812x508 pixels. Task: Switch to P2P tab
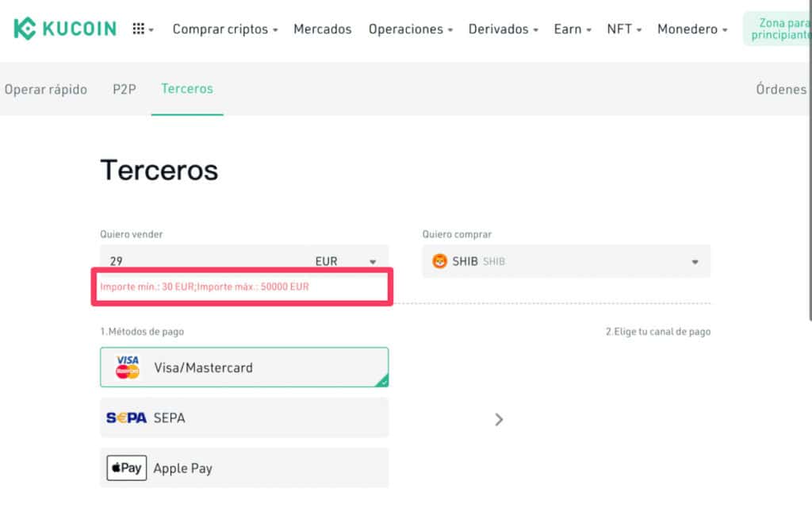[124, 89]
